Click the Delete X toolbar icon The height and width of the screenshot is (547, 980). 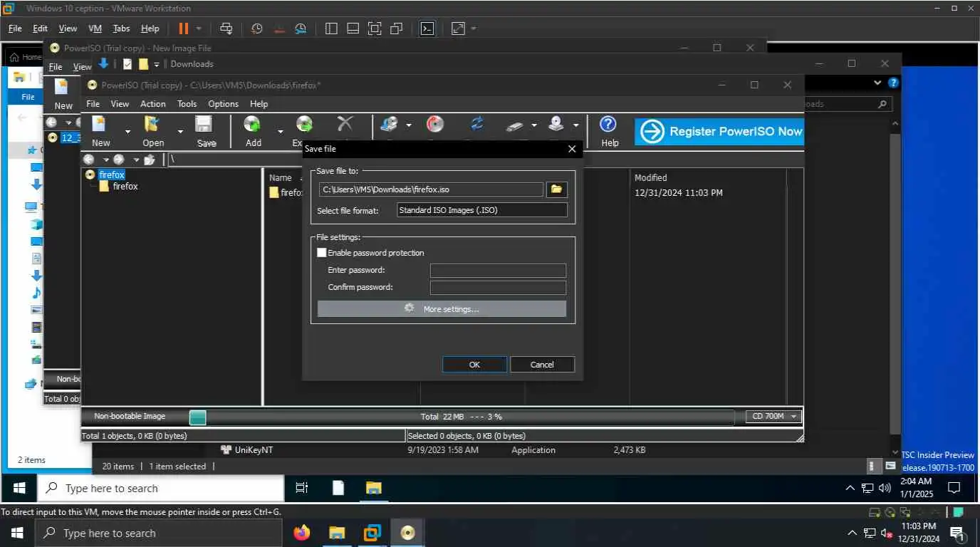pyautogui.click(x=345, y=124)
